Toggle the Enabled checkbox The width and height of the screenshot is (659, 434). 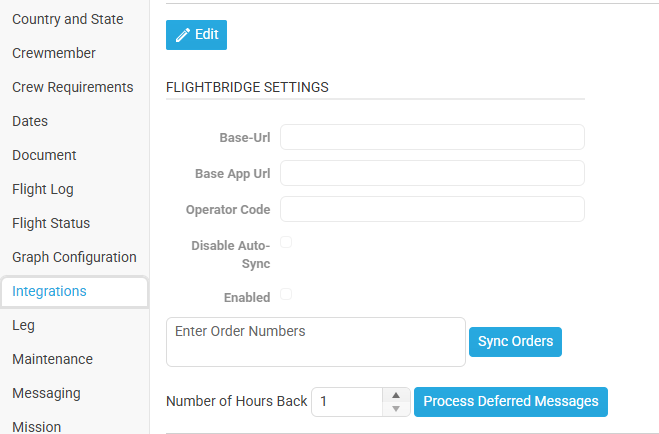286,295
